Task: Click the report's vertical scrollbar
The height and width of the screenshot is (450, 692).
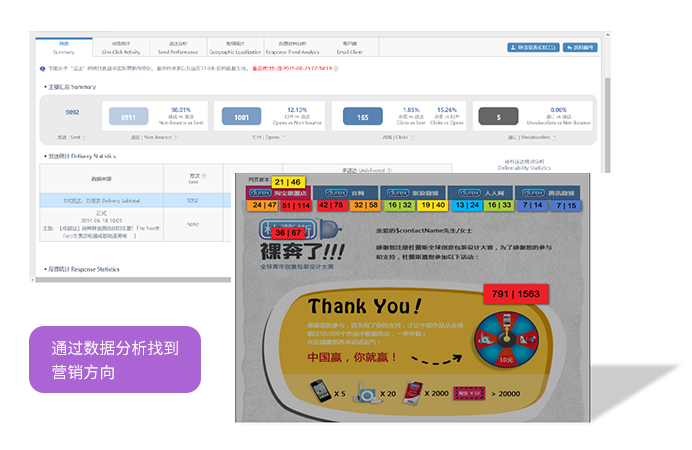Action: pos(608,125)
